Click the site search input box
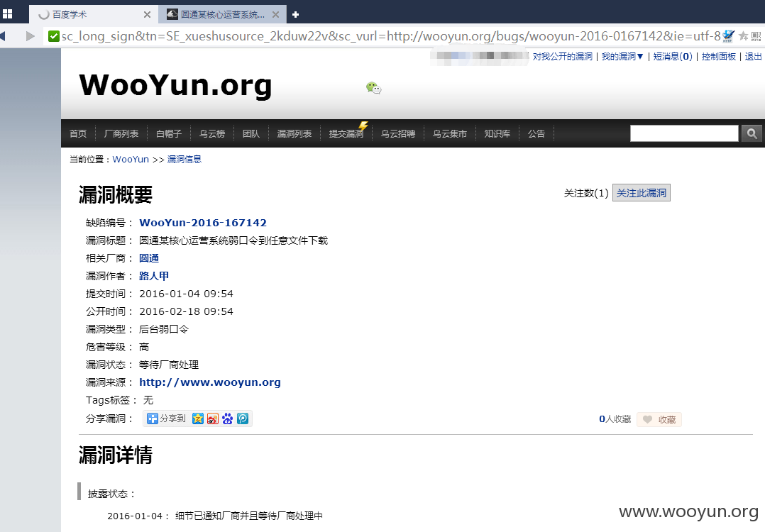Viewport: 765px width, 532px height. pyautogui.click(x=684, y=133)
